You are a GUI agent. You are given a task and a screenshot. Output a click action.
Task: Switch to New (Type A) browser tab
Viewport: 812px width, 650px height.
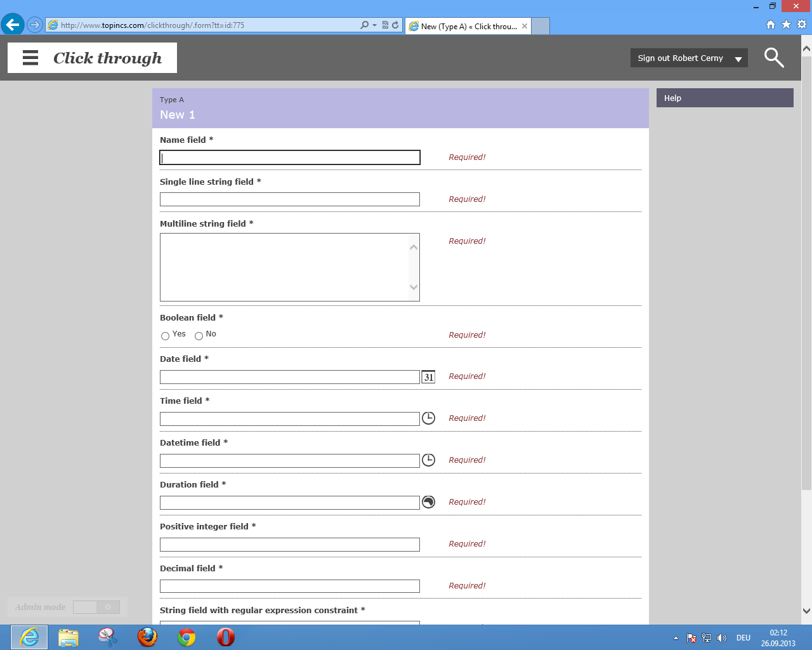(468, 26)
